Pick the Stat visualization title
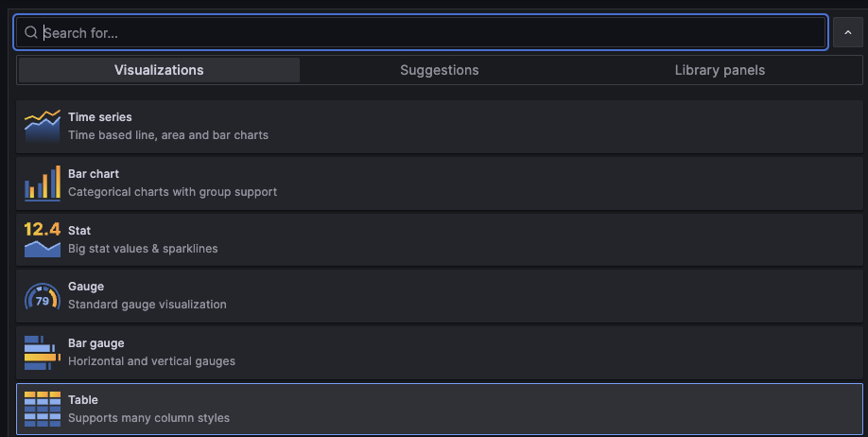The width and height of the screenshot is (868, 437). tap(79, 231)
